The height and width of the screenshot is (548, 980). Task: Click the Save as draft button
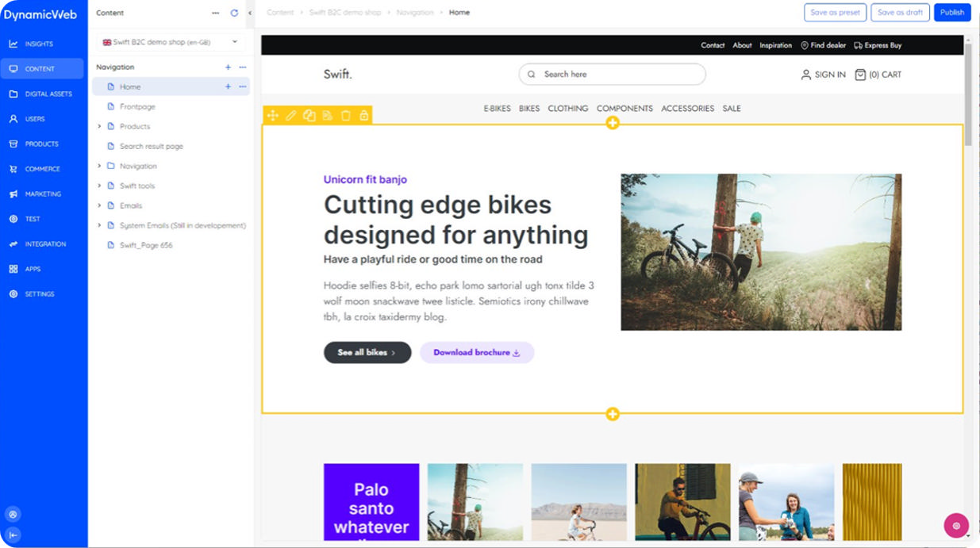click(900, 13)
